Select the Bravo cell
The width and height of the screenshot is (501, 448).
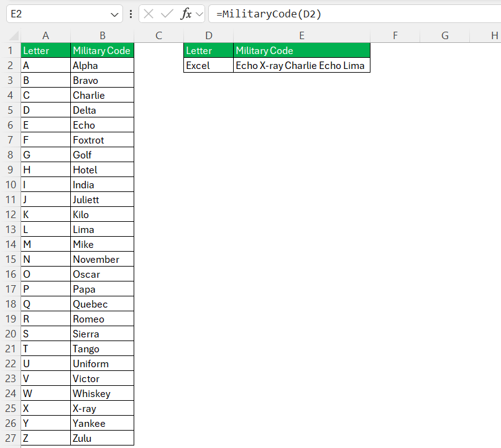tap(102, 80)
